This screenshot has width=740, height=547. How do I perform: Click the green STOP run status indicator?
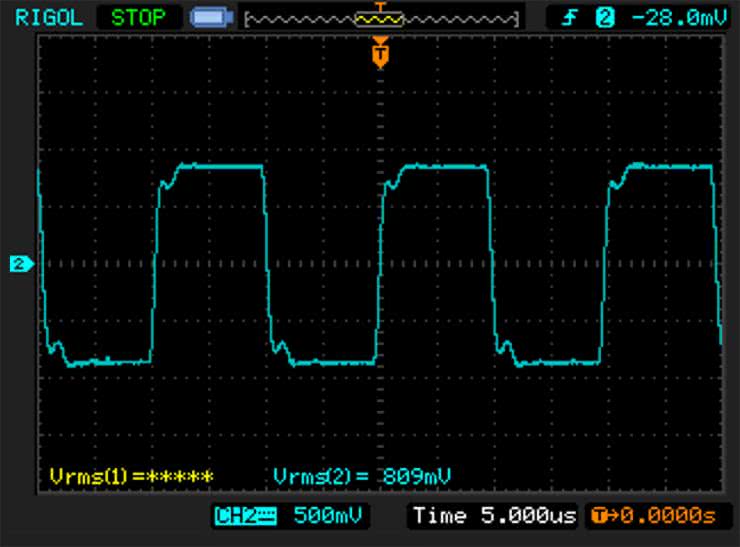139,17
